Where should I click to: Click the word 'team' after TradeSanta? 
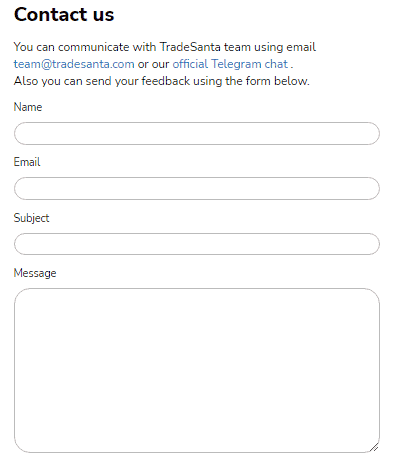tap(237, 47)
